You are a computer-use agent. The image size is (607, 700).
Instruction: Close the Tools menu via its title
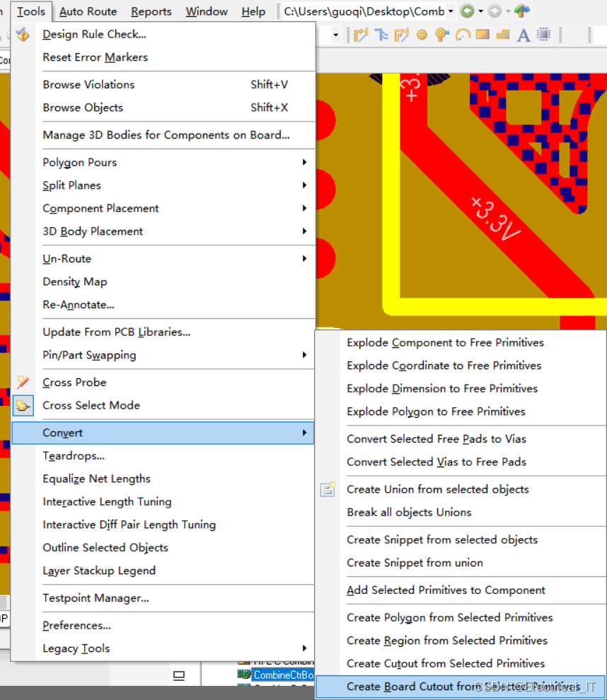click(x=31, y=11)
